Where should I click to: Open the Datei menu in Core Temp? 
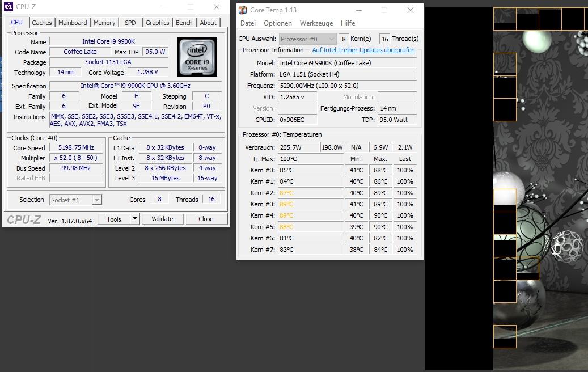248,23
